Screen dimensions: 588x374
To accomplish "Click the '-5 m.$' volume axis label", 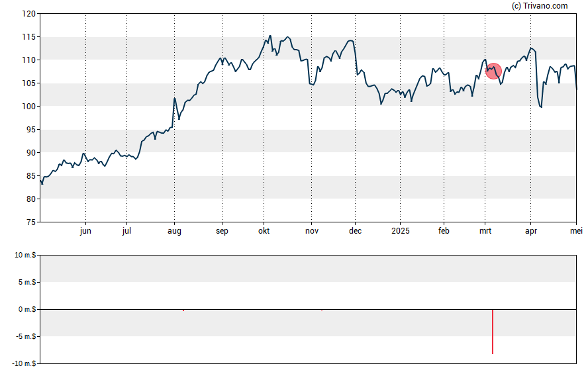I will [26, 336].
